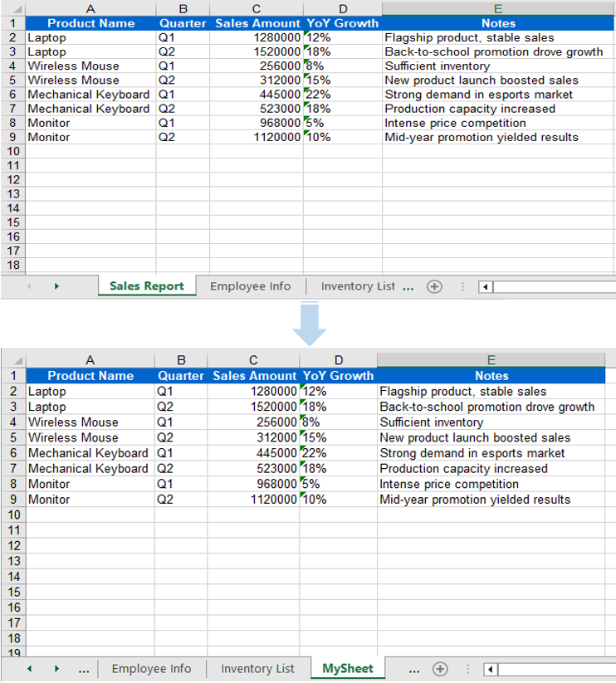
Task: Click Notes header cell in Sales Report window
Action: point(498,23)
